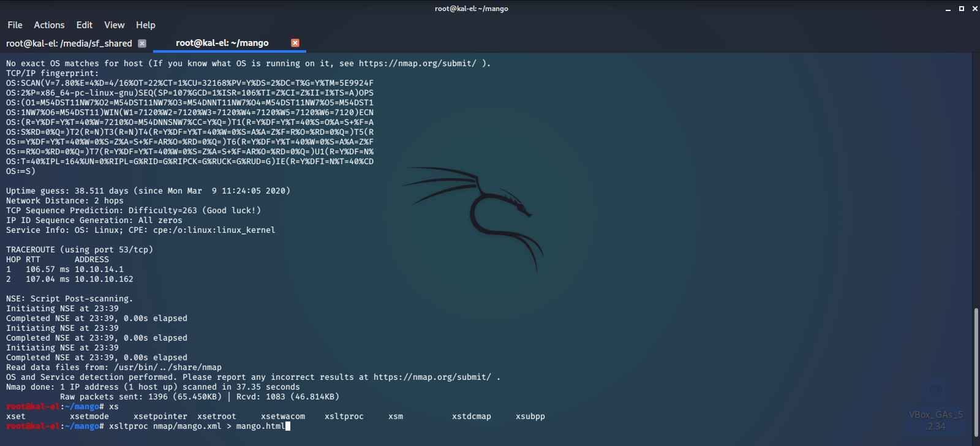Viewport: 980px width, 446px height.
Task: Click the 'xsubpp' completion suggestion
Action: click(x=530, y=416)
